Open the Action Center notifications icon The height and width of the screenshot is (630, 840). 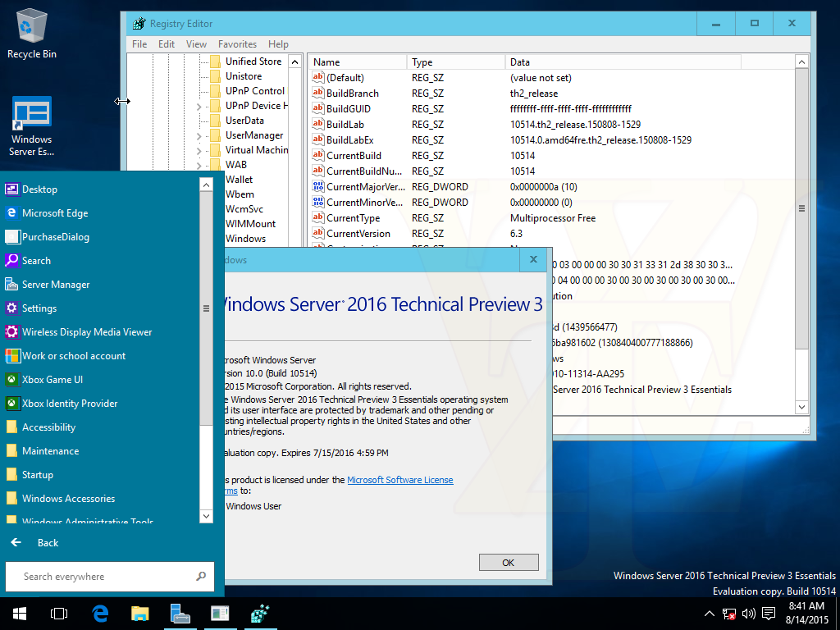pyautogui.click(x=769, y=614)
